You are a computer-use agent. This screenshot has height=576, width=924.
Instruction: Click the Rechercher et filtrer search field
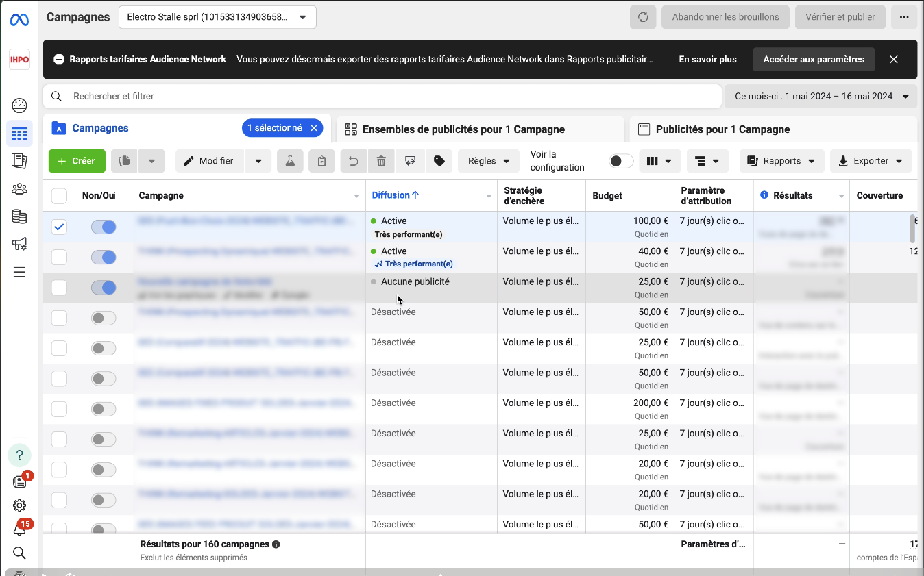(382, 97)
